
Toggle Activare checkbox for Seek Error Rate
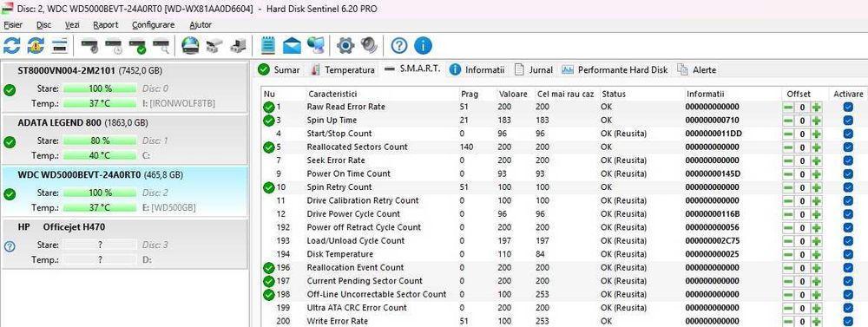point(848,160)
